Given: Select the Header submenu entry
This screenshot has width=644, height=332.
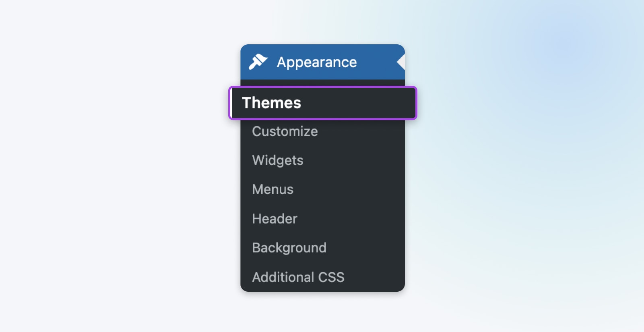Looking at the screenshot, I should 275,219.
